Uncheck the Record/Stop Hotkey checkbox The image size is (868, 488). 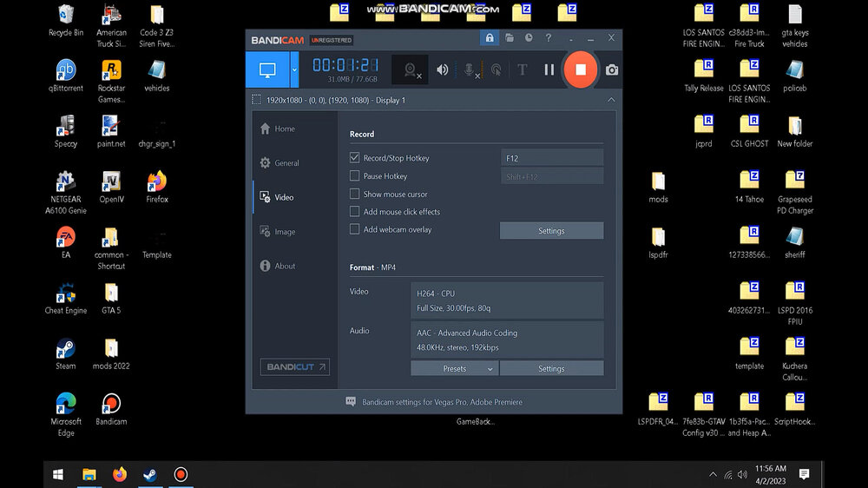pyautogui.click(x=354, y=158)
